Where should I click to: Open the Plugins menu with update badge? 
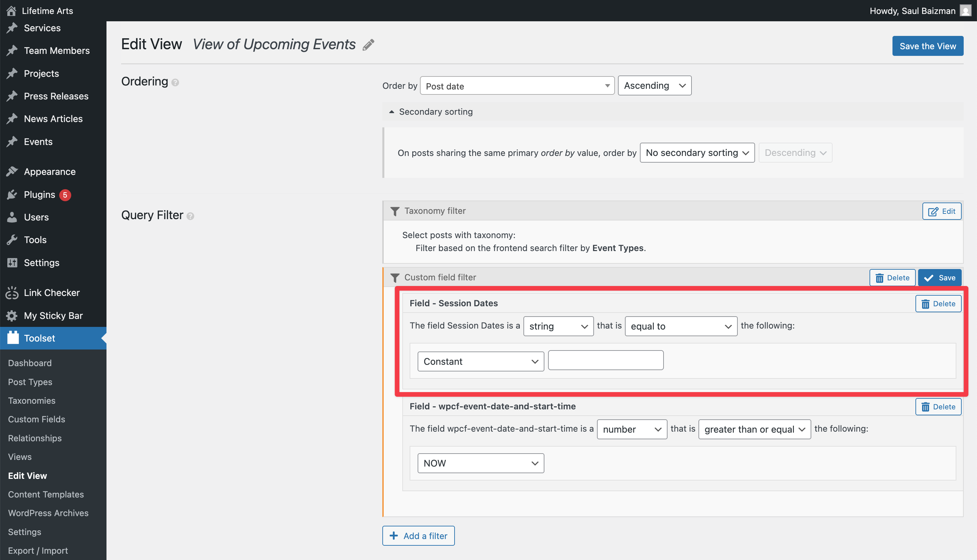(40, 195)
